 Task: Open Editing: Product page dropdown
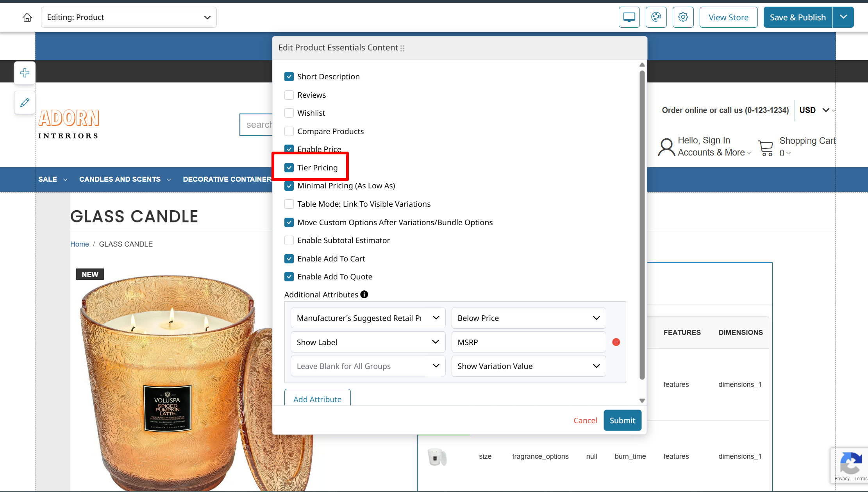129,17
